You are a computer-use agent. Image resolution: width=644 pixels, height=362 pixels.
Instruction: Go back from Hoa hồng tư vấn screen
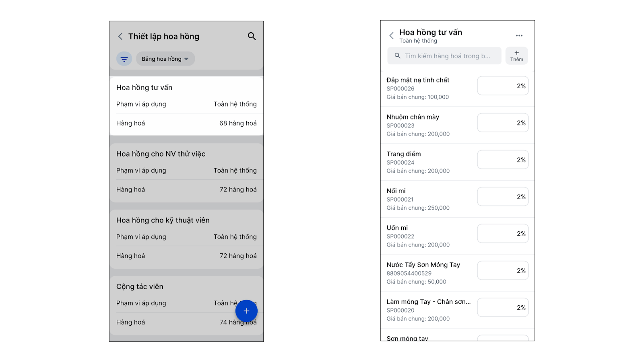click(391, 36)
